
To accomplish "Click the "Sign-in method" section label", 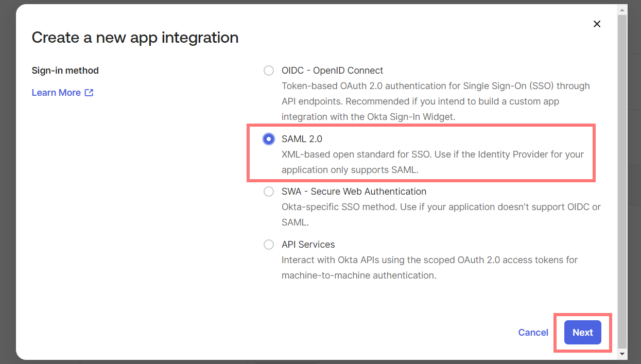I will click(65, 71).
